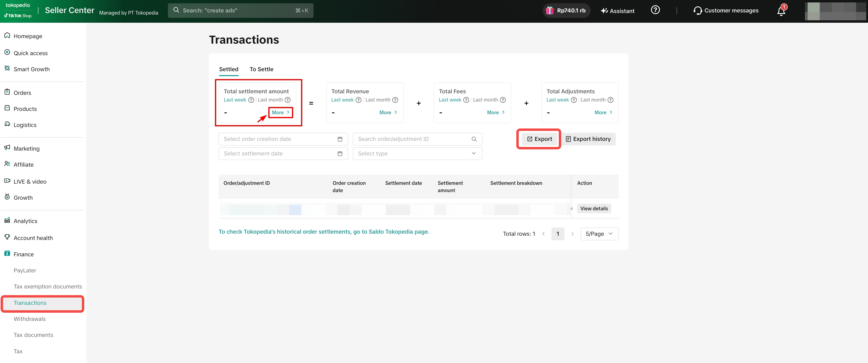Click the Total Adjustments Last month help icon
Image resolution: width=868 pixels, height=363 pixels.
(x=610, y=100)
